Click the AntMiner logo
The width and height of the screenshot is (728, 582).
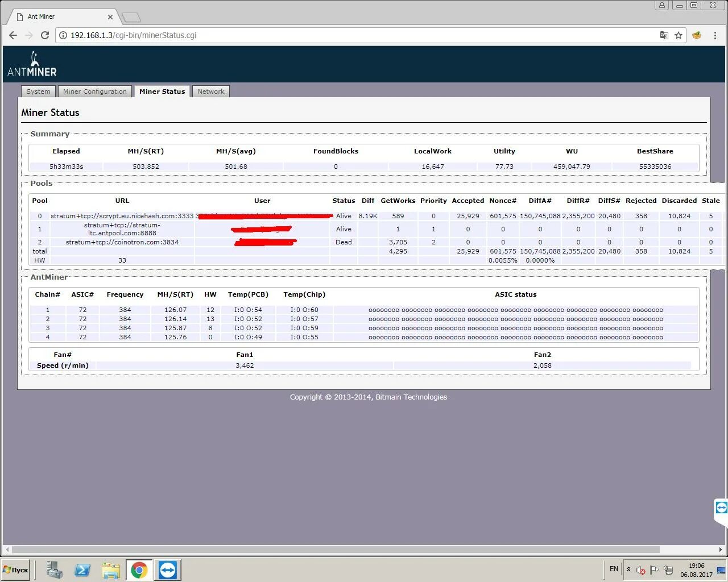[32, 64]
